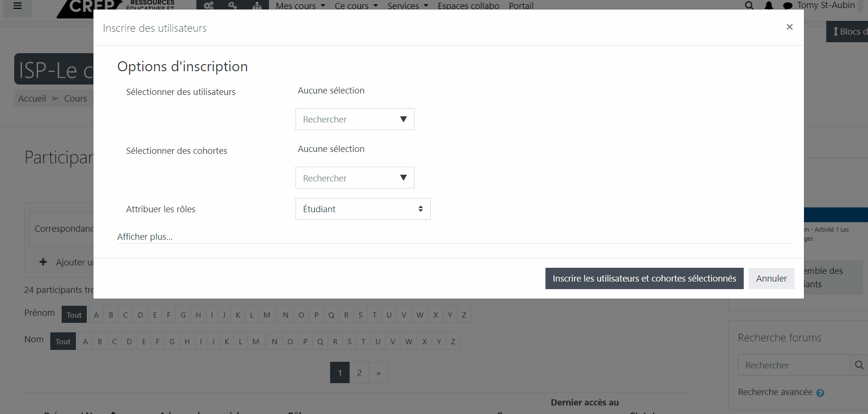Screen dimensions: 868x414
Task: Click the gears settings icon in navbar
Action: click(209, 6)
